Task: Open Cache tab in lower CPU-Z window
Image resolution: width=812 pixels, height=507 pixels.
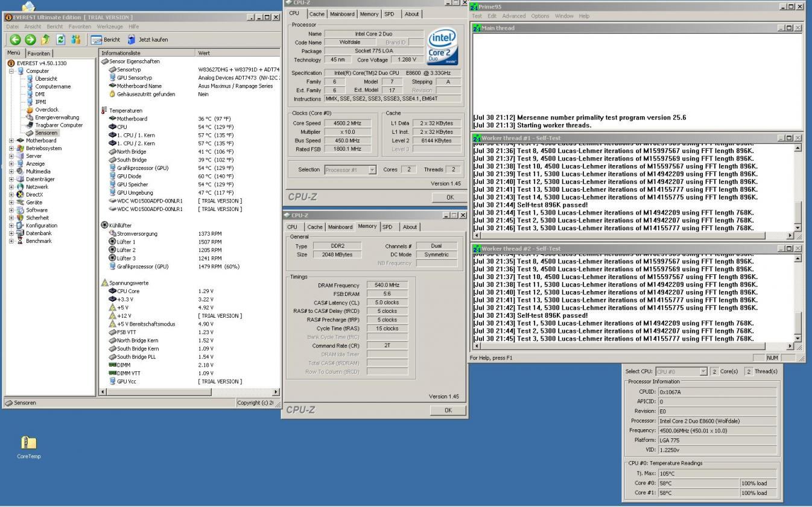Action: coord(315,227)
